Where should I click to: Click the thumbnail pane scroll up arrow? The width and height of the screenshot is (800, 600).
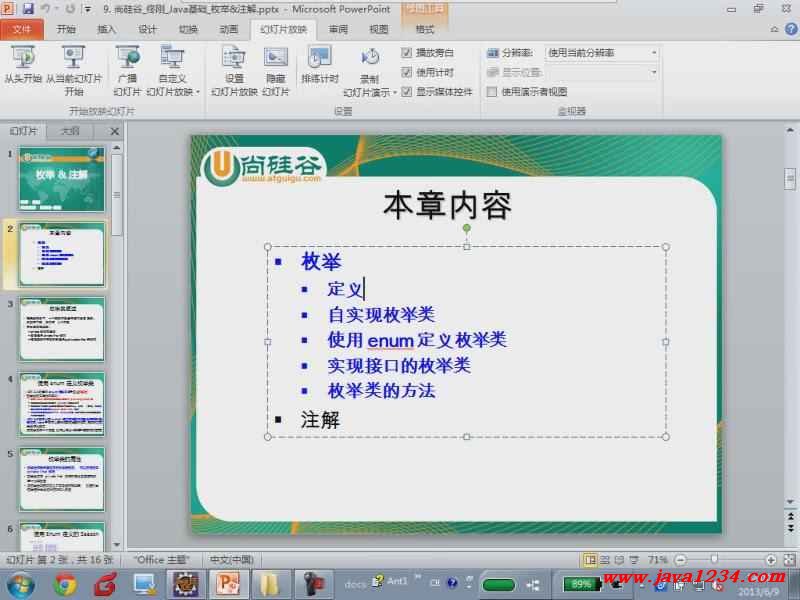[117, 148]
